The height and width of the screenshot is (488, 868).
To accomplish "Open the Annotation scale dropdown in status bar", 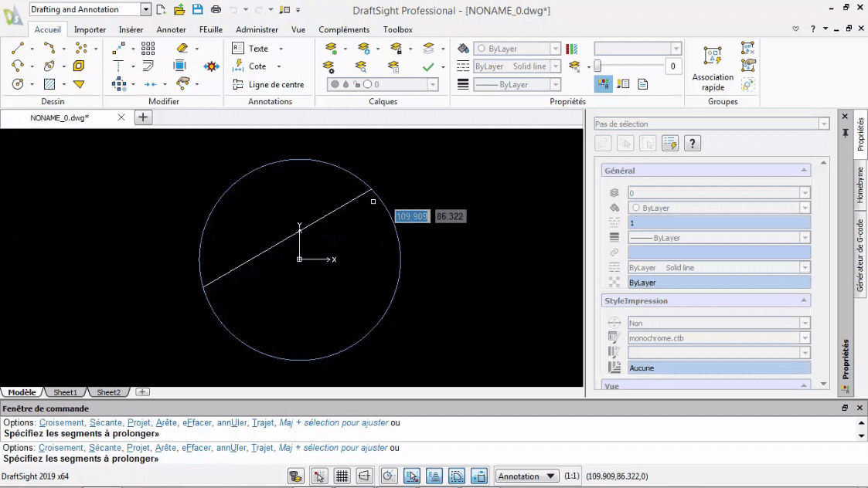I will [x=526, y=476].
